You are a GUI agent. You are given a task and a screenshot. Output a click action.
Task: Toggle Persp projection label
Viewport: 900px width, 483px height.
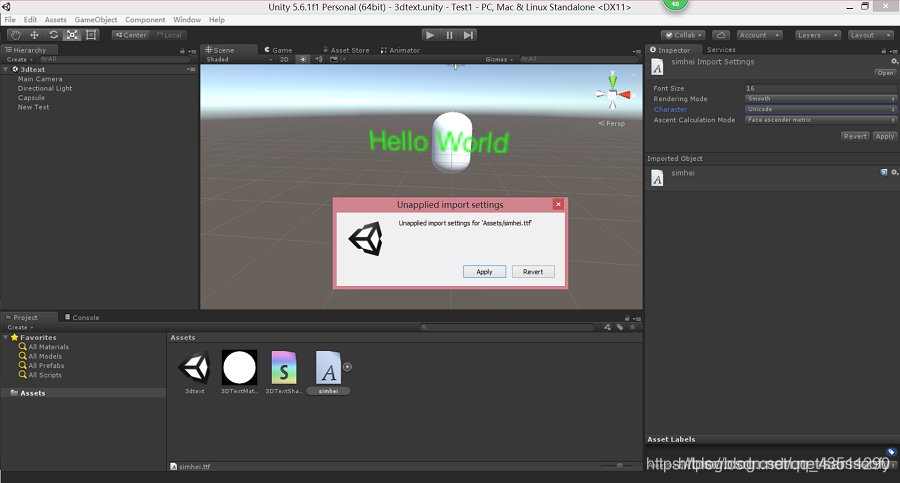pos(612,123)
